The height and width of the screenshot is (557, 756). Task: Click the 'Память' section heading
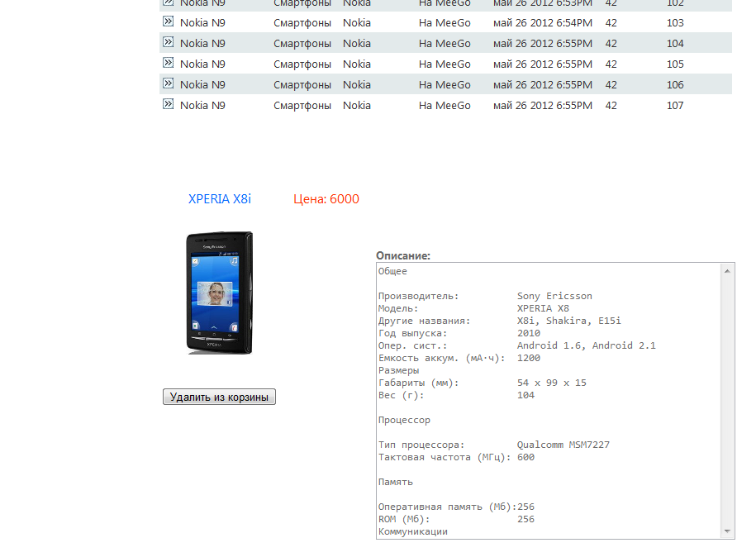396,483
